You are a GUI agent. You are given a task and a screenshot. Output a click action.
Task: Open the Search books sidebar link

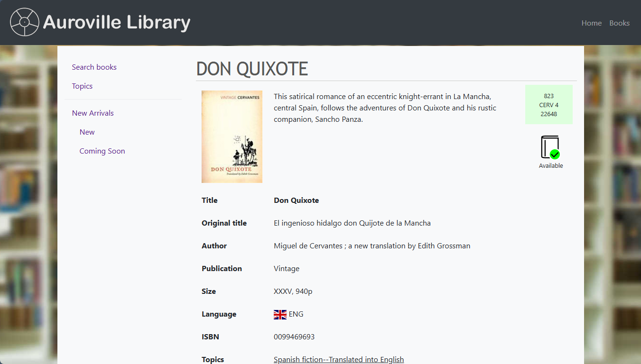click(x=94, y=67)
